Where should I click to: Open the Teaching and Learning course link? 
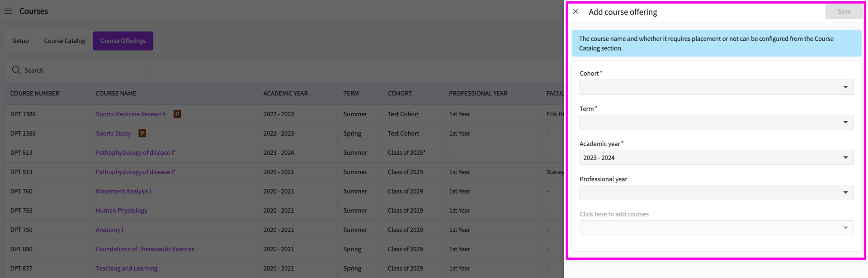coord(127,269)
